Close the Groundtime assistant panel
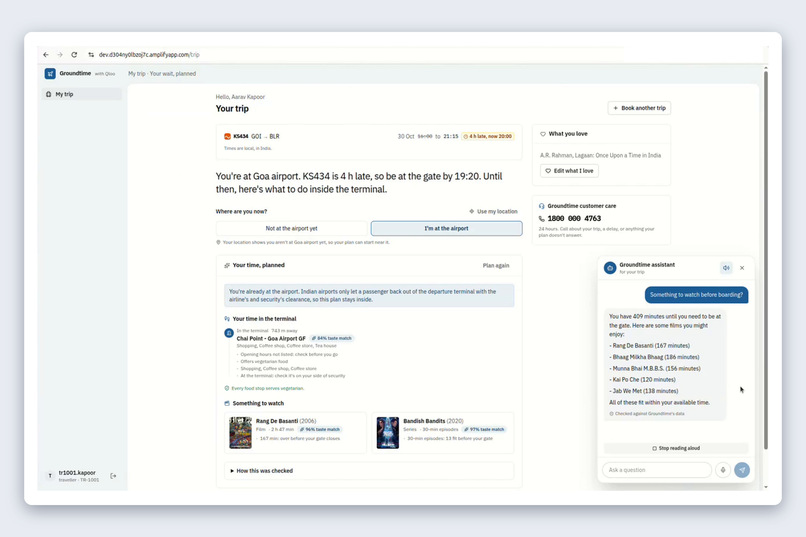 click(x=742, y=268)
